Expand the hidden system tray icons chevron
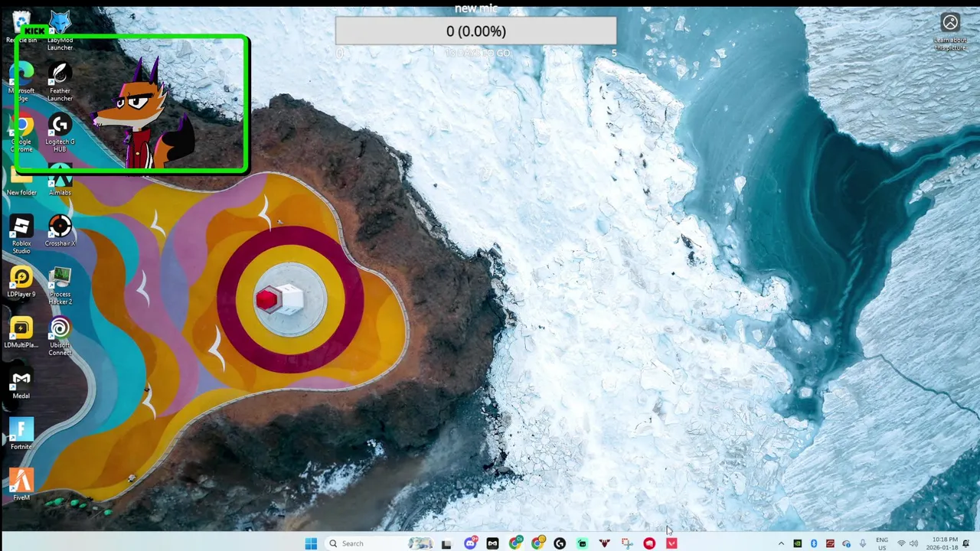 coord(781,544)
